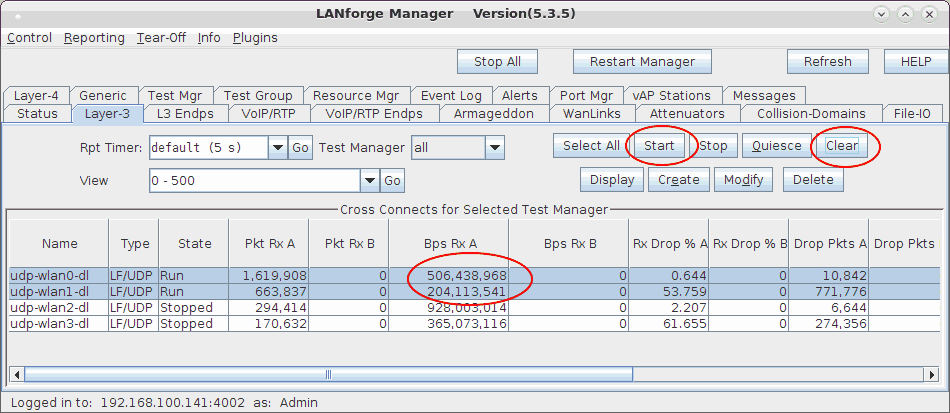Sort by Bps Rx A column header

click(x=450, y=243)
